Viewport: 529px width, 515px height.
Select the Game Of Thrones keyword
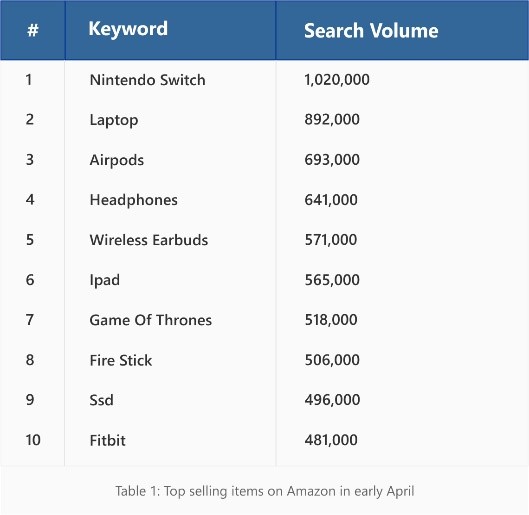pyautogui.click(x=150, y=320)
